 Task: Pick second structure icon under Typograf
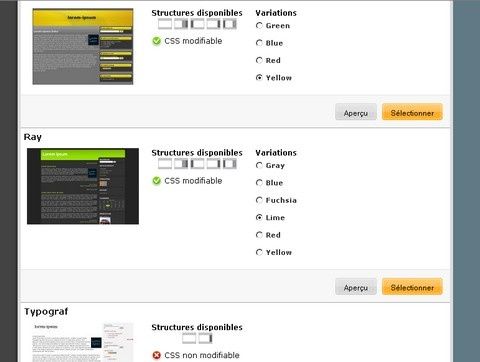click(x=205, y=338)
